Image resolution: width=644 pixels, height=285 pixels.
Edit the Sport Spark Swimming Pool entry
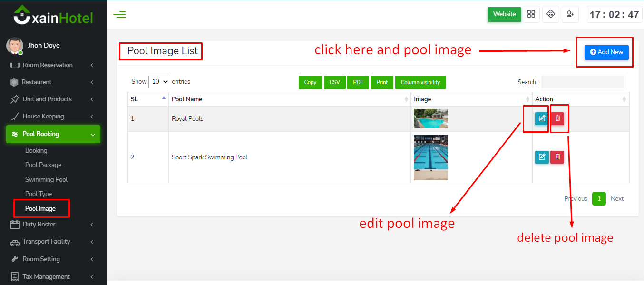pyautogui.click(x=542, y=157)
